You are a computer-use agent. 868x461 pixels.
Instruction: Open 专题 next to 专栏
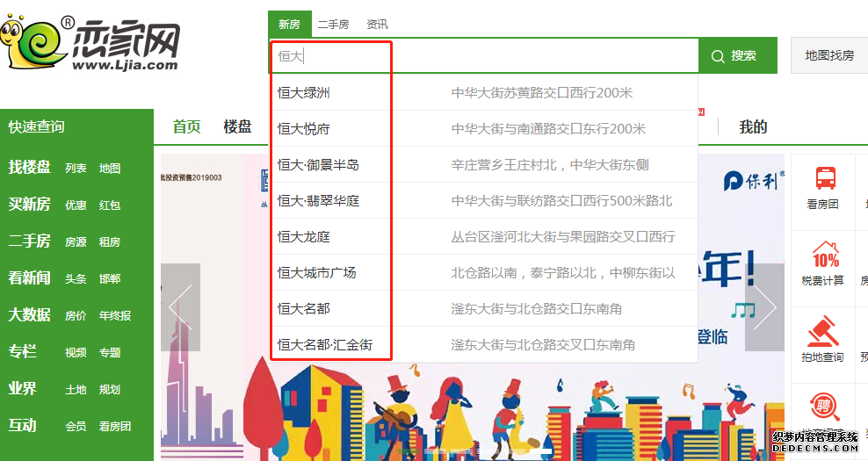[x=110, y=352]
